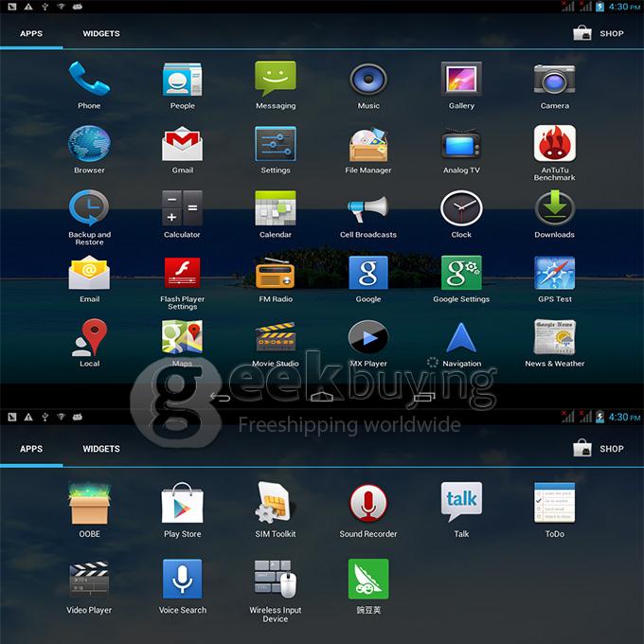This screenshot has width=644, height=644.
Task: Tap the Cell Broadcasts megaphone icon
Action: tap(368, 209)
